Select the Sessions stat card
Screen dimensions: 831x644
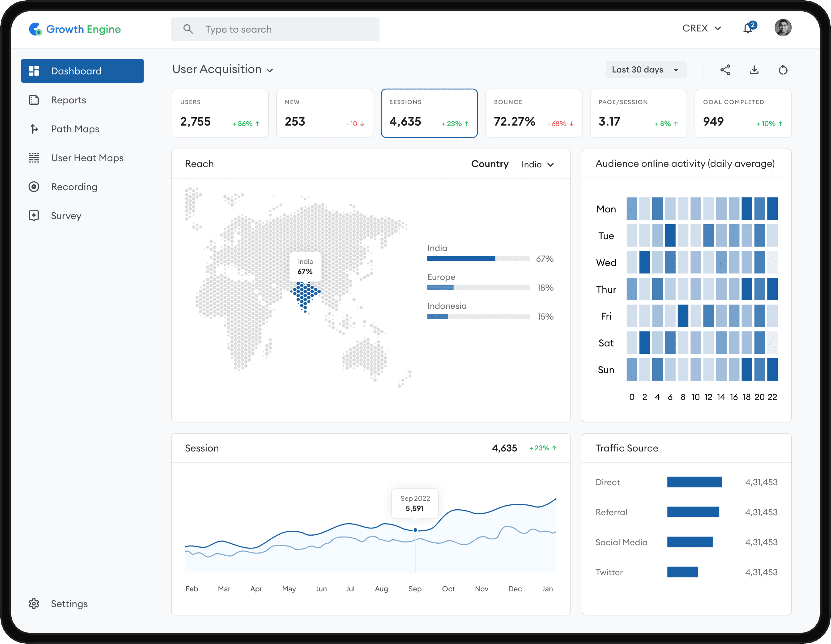click(x=429, y=113)
